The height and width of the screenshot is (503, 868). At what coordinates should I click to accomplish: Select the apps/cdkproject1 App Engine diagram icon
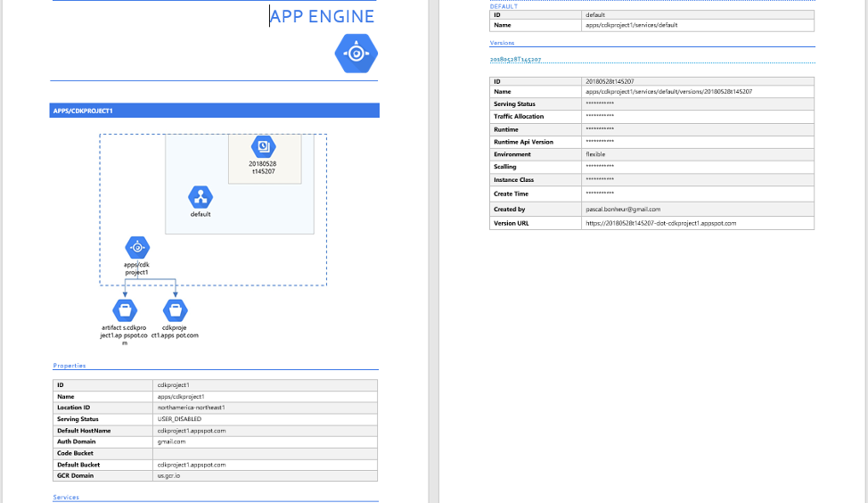137,248
